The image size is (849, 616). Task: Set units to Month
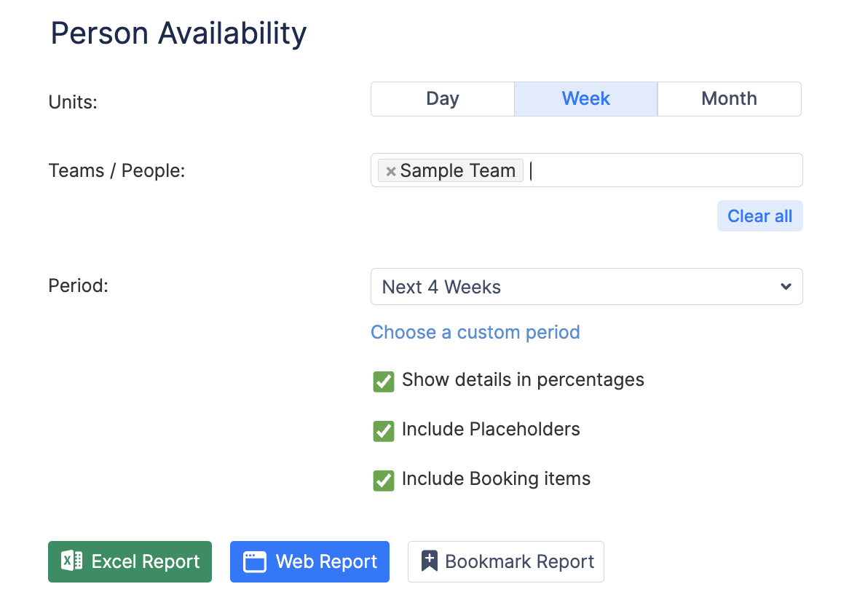tap(729, 99)
